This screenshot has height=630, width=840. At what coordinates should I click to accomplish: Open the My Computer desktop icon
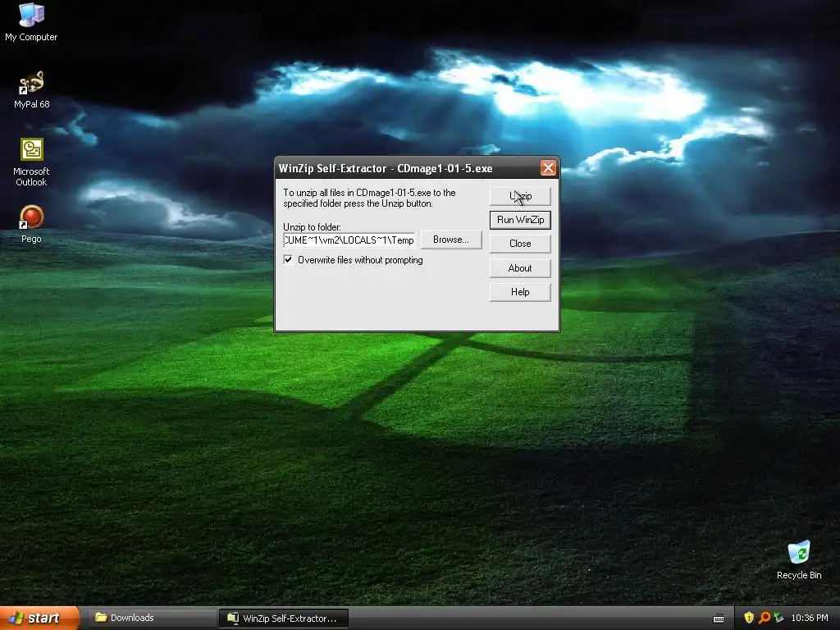coord(31,22)
